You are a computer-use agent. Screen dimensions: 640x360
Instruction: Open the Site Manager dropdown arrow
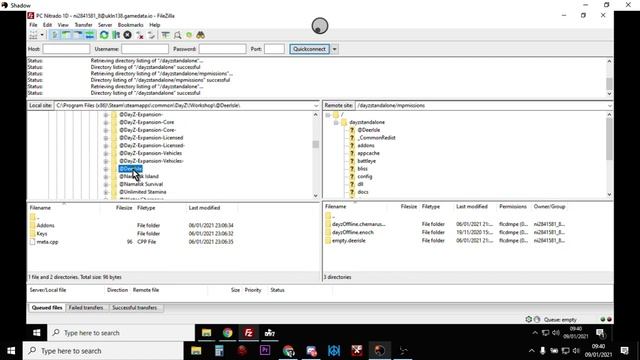[x=42, y=35]
